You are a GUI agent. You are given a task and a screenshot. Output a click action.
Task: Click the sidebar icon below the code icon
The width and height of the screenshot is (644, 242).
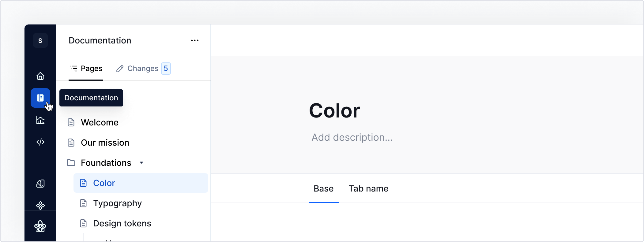pyautogui.click(x=40, y=184)
